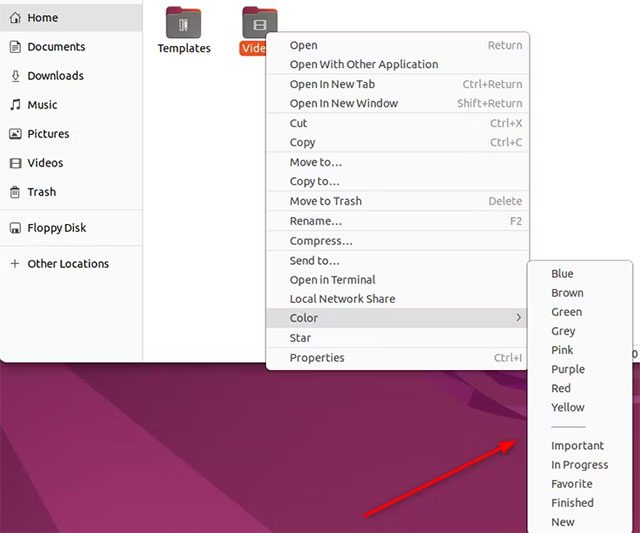
Task: Click the Pictures image icon in sidebar
Action: pyautogui.click(x=15, y=134)
